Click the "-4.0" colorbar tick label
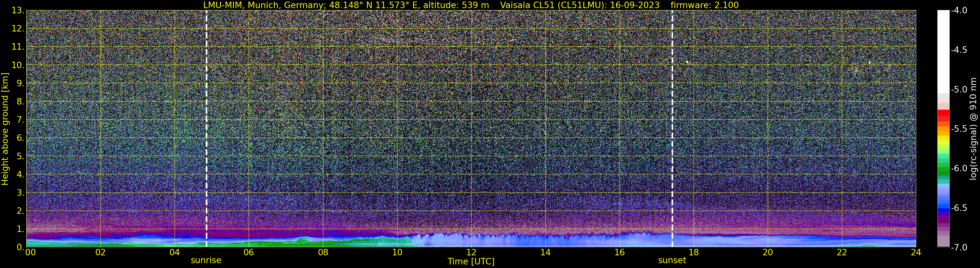 [959, 11]
